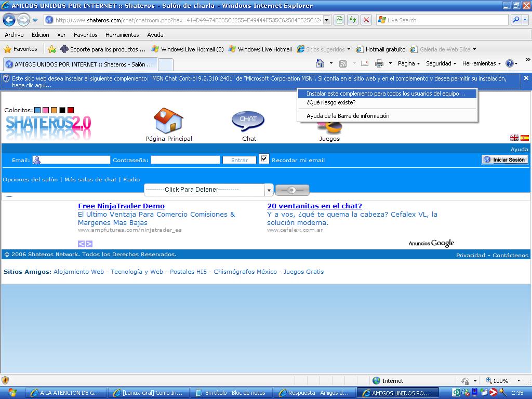
Task: Open the Free NinjaTrader Demo ad link
Action: click(121, 206)
